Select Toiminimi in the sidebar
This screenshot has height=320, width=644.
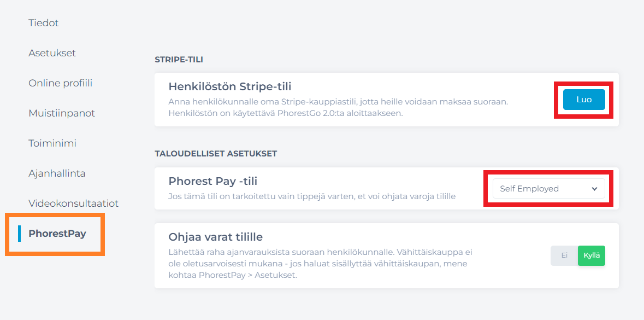[x=51, y=143]
